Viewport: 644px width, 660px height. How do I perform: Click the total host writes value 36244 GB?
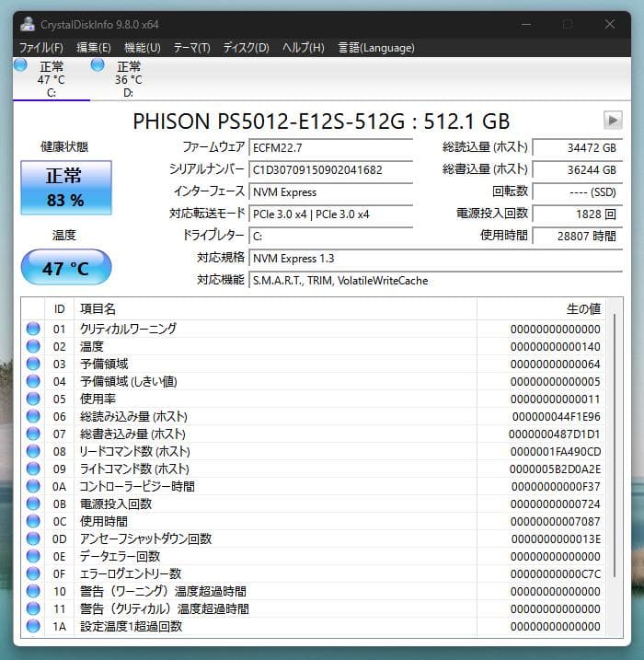tap(577, 170)
